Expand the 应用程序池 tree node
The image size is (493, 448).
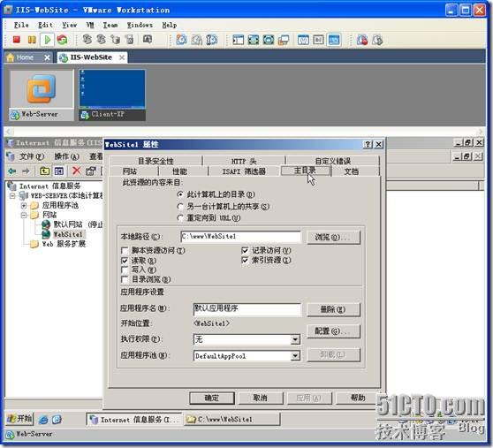(24, 206)
